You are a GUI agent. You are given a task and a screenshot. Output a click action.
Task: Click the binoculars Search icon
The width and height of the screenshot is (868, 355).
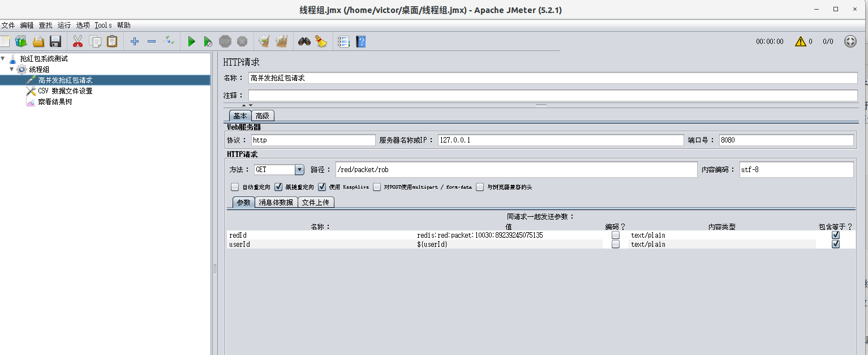[304, 41]
